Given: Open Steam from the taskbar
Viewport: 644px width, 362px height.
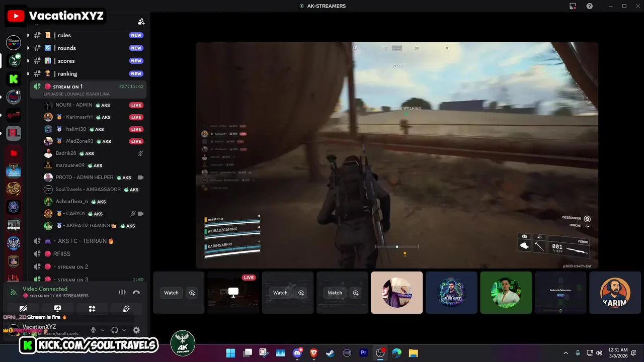Looking at the screenshot, I should point(330,353).
